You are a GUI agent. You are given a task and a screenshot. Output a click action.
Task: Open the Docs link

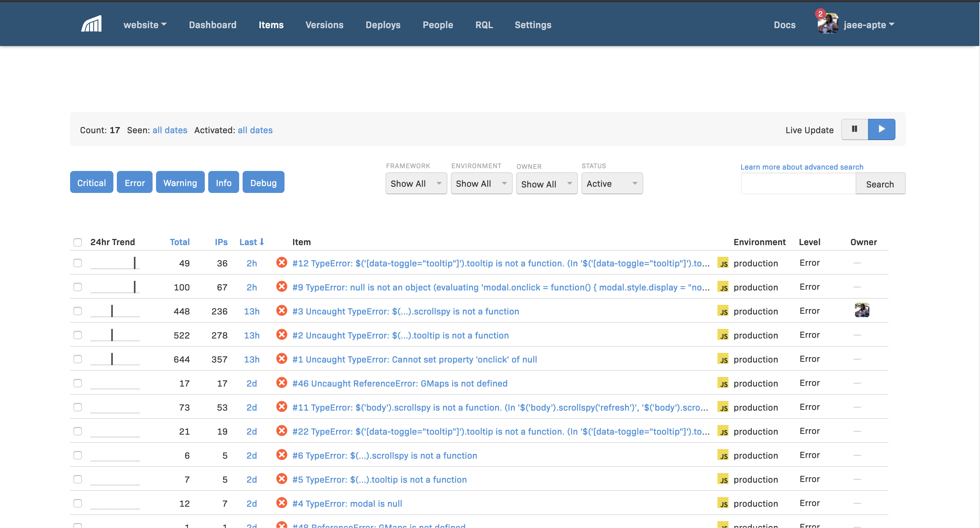[784, 25]
